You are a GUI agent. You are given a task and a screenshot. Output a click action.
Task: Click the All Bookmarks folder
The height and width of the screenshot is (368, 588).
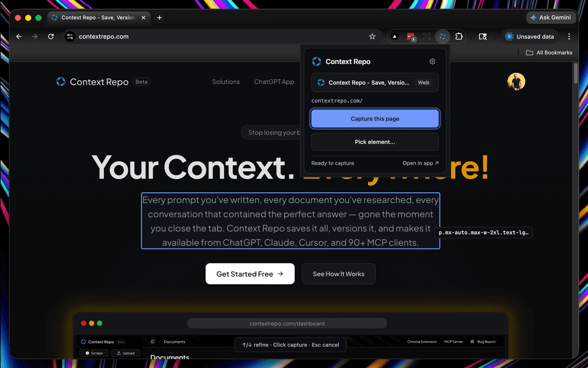coord(549,53)
